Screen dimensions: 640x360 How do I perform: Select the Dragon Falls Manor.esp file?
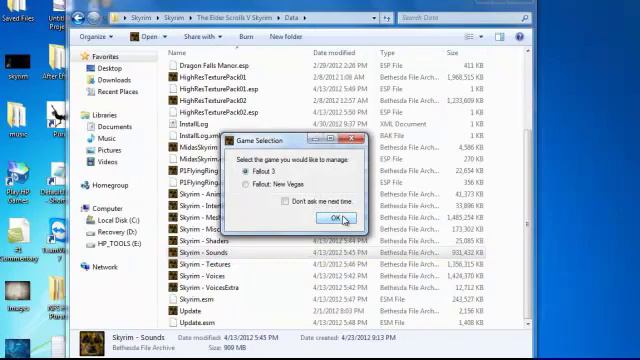214,66
